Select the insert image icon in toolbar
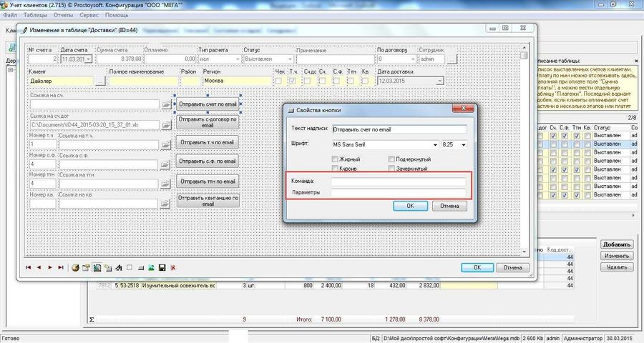Viewport: 644px width, 343px height. click(152, 268)
